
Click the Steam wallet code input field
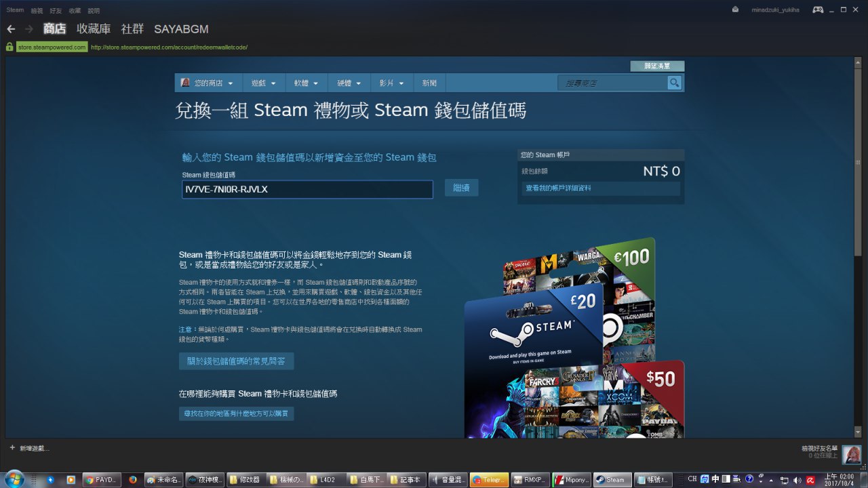[307, 189]
